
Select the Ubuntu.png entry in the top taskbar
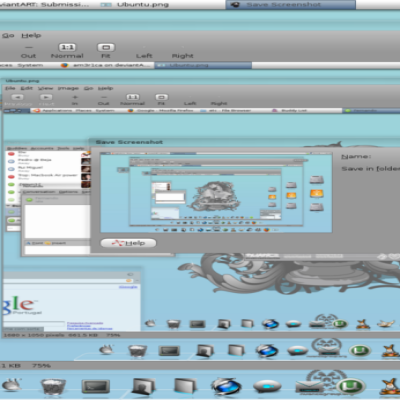point(135,5)
